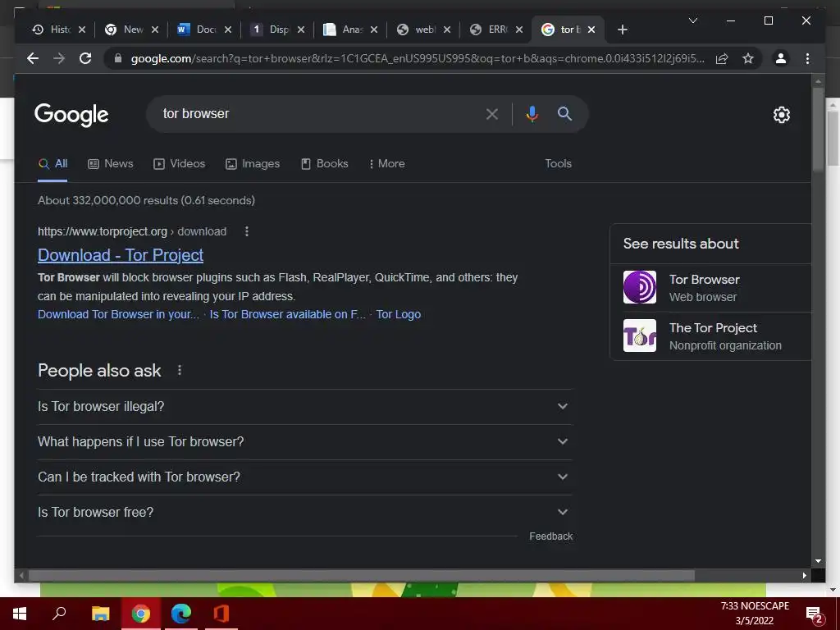Expand 'Is Tor browser free?' question
Viewport: 840px width, 630px height.
click(x=305, y=513)
